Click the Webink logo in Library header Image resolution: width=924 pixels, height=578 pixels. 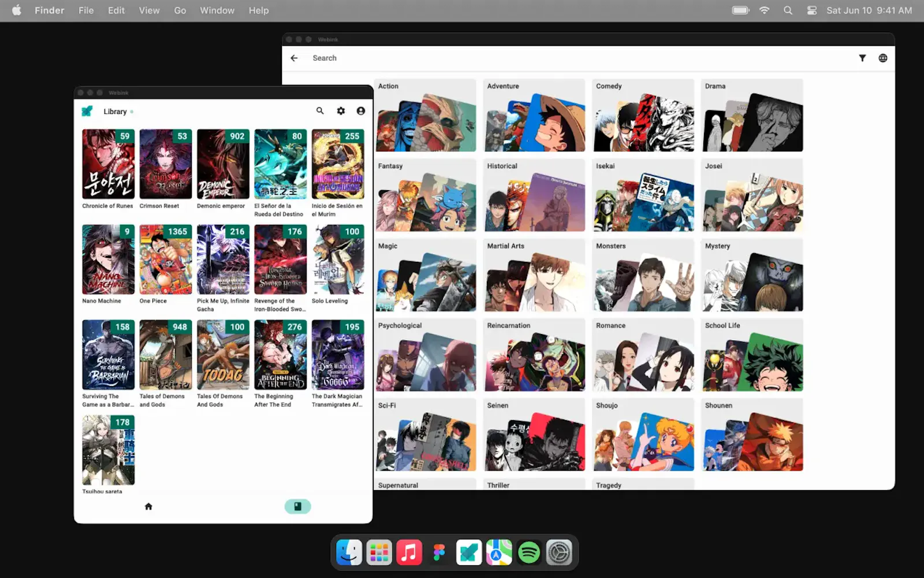pyautogui.click(x=87, y=111)
